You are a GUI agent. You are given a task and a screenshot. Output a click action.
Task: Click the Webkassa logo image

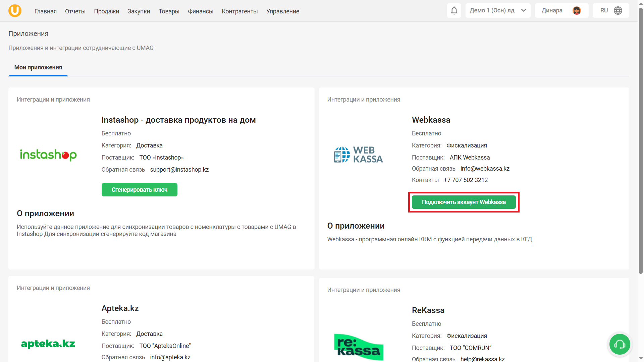358,155
